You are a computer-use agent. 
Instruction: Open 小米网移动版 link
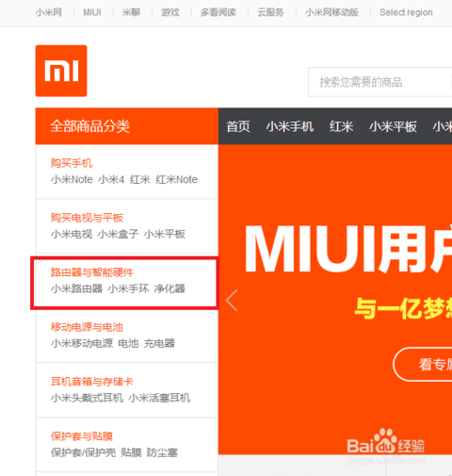click(331, 12)
